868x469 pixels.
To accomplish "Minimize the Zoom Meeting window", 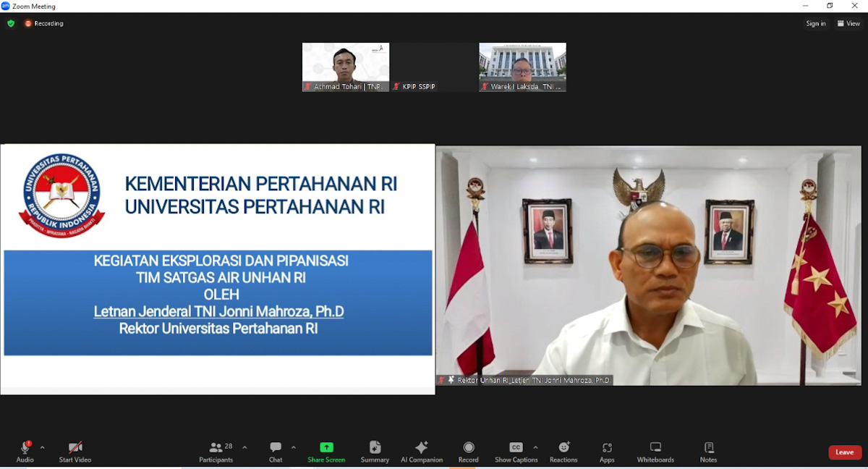I will point(805,6).
